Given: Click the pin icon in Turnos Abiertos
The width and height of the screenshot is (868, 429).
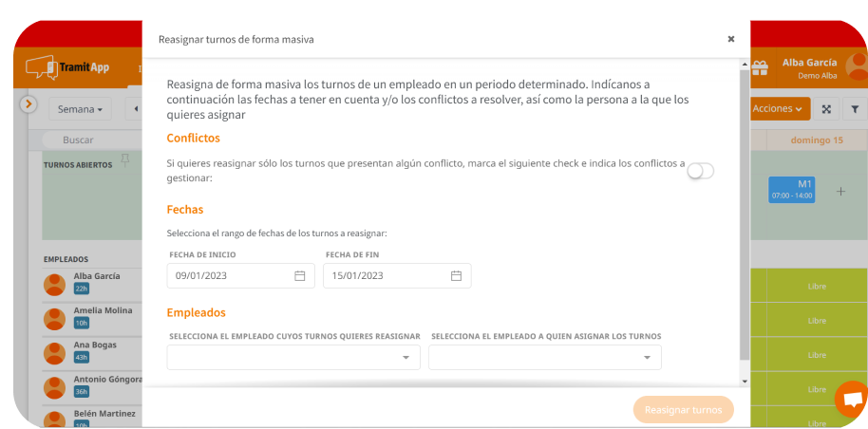Looking at the screenshot, I should coord(124,159).
